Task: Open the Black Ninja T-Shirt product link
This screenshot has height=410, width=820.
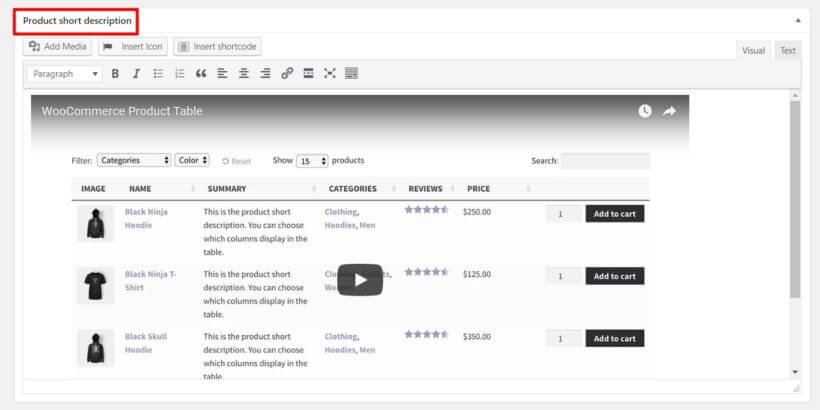Action: 151,281
